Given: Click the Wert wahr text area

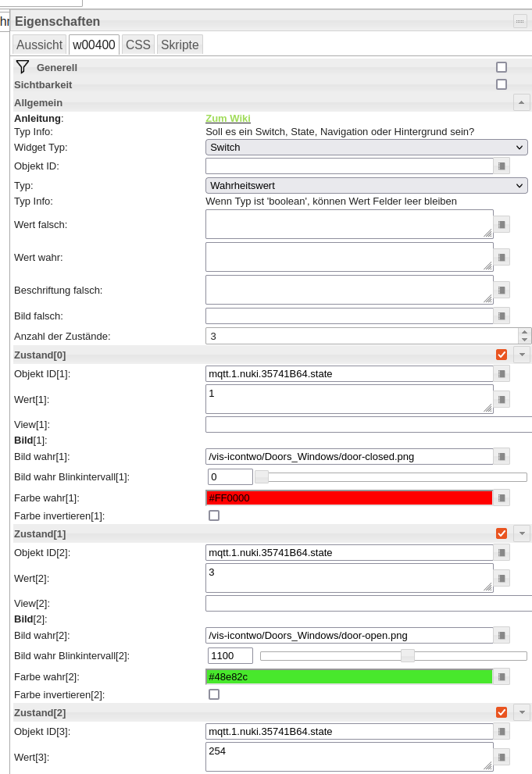Looking at the screenshot, I should click(349, 257).
